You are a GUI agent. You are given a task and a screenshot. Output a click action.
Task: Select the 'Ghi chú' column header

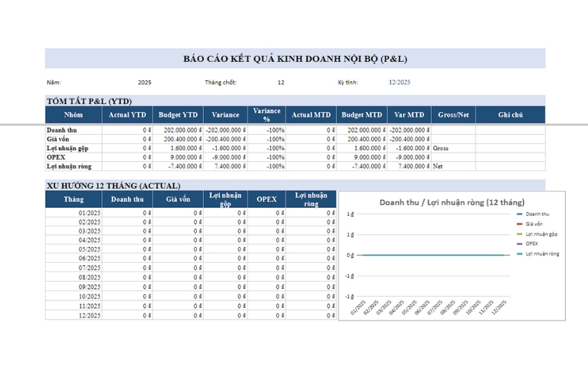510,115
